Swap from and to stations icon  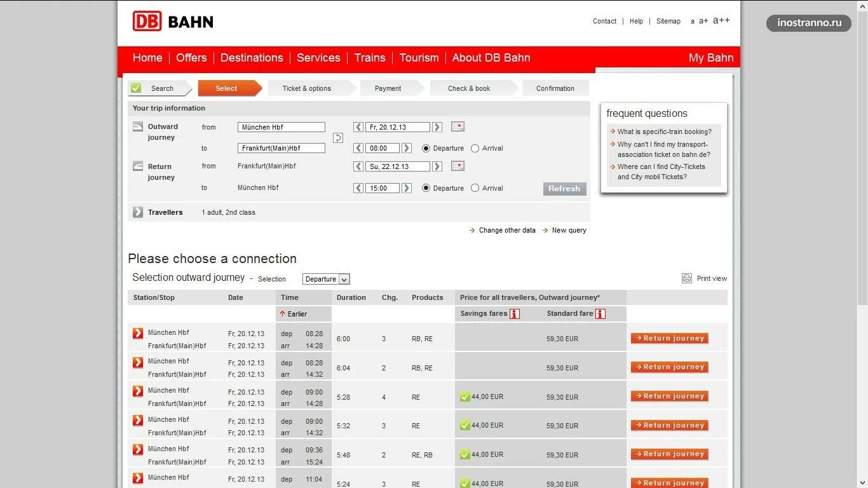pyautogui.click(x=338, y=137)
